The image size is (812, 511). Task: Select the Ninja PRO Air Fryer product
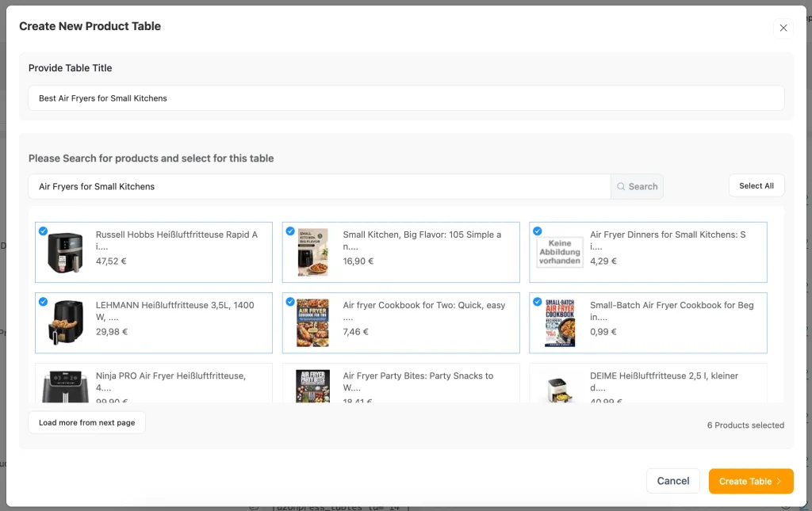click(154, 383)
